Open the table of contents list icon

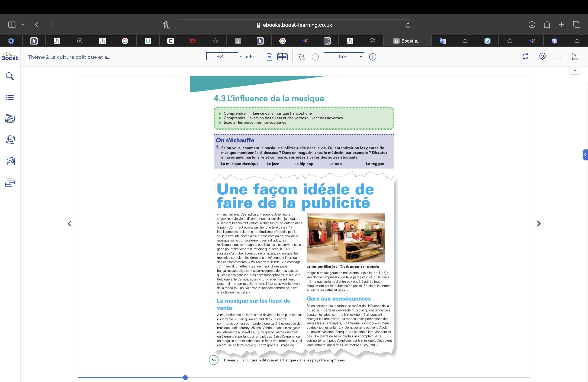pyautogui.click(x=10, y=97)
